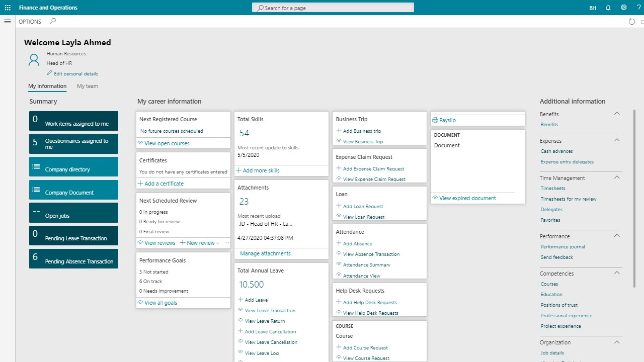
Task: Click View Leave Return link
Action: pos(265,321)
